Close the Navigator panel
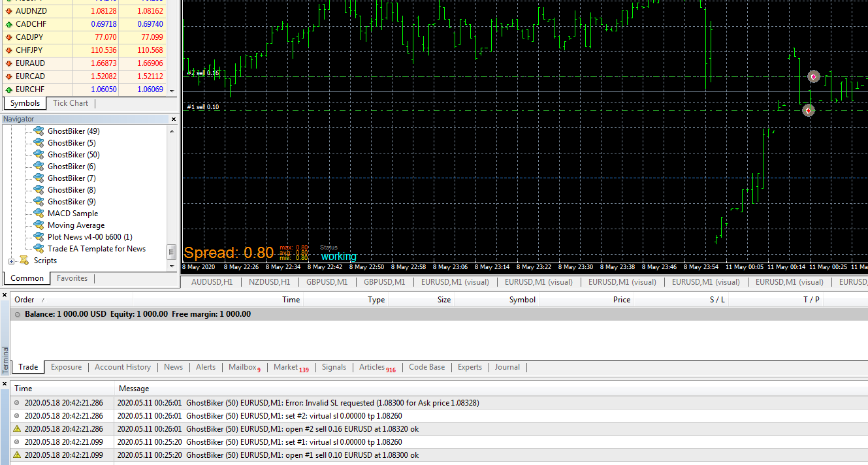868x465 pixels. coord(174,120)
